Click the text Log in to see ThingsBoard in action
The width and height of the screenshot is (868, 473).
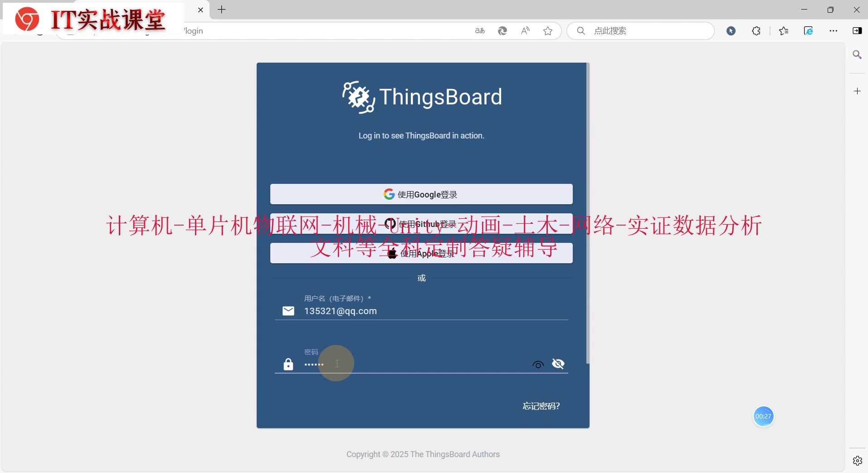click(x=421, y=136)
